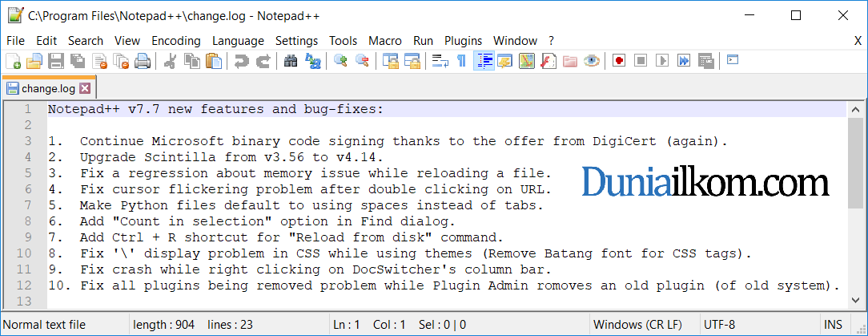Run macro multiple times icon
The width and height of the screenshot is (868, 336).
684,60
